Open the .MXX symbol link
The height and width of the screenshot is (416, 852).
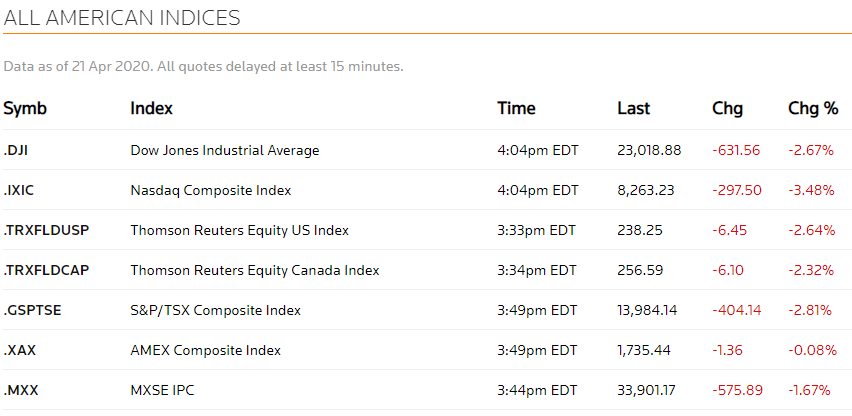click(x=21, y=390)
